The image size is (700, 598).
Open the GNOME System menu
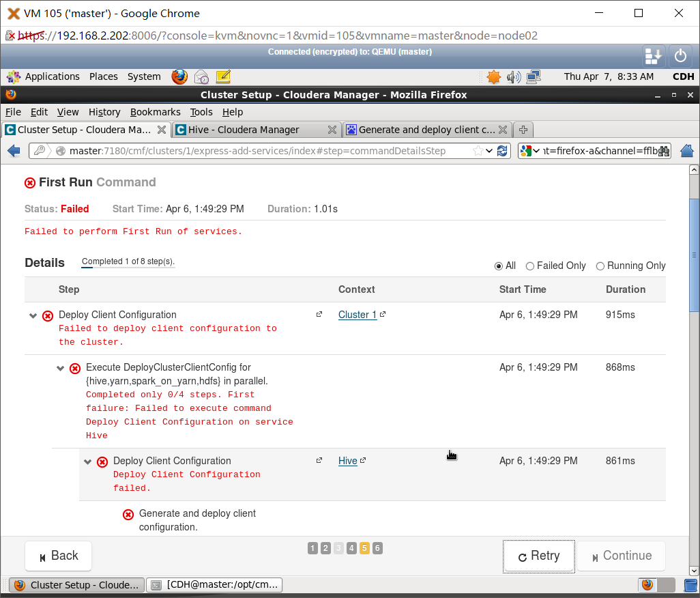pyautogui.click(x=144, y=77)
